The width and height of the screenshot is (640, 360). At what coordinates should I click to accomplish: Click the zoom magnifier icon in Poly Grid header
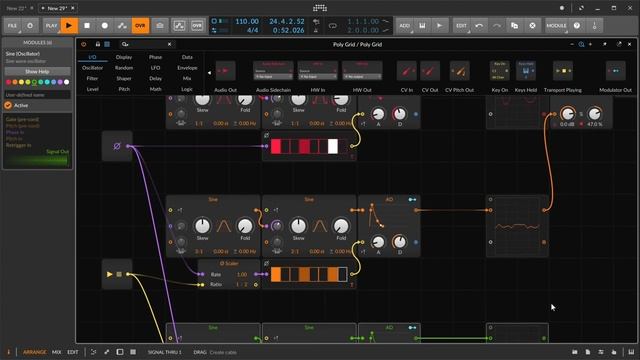581,44
